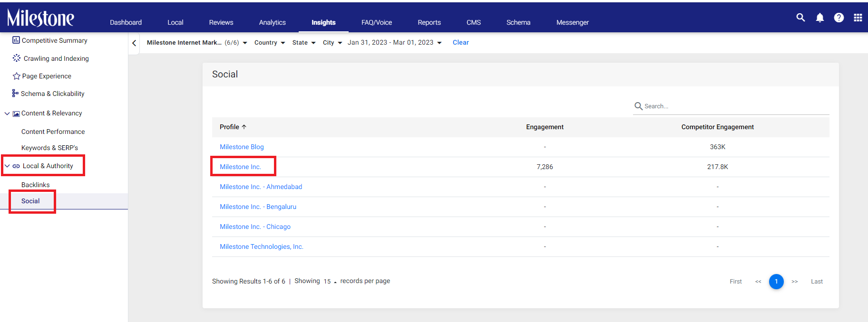The image size is (868, 322).
Task: Select Page Experience in sidebar
Action: (47, 76)
